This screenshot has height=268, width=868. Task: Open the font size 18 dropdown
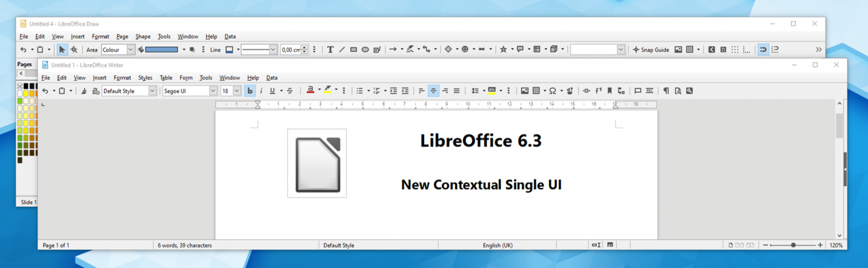(x=237, y=91)
